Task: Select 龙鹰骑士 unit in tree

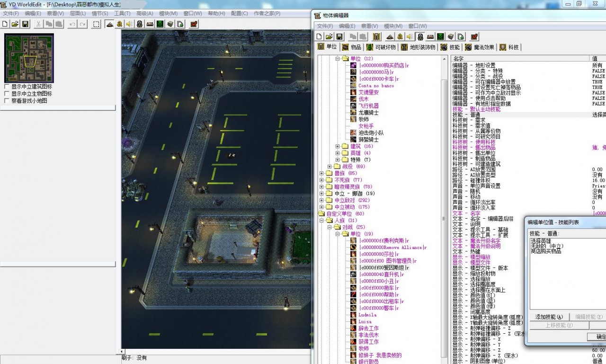Action: click(x=368, y=113)
